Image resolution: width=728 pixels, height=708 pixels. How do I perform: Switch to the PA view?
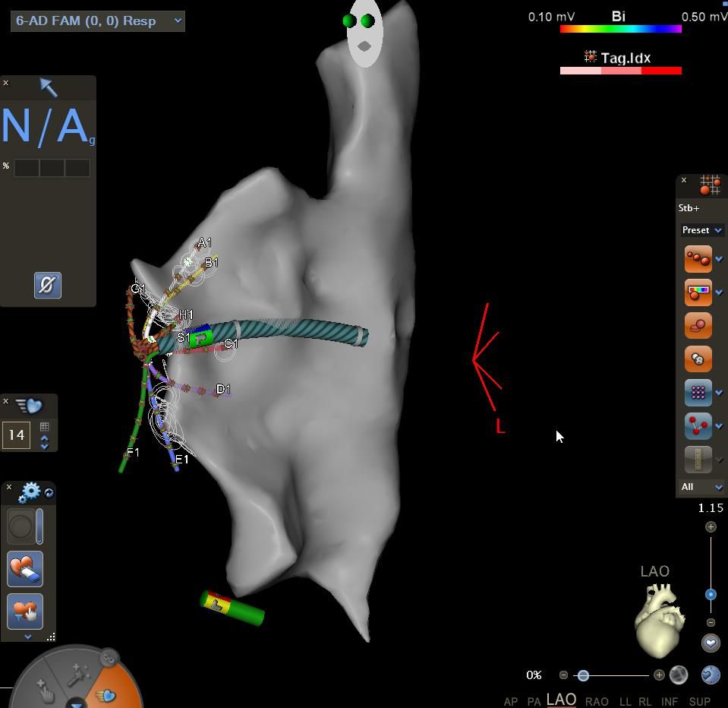[x=534, y=701]
